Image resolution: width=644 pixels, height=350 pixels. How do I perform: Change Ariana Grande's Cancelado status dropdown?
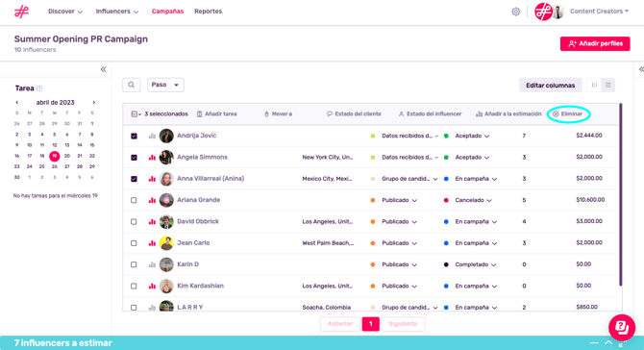[473, 200]
